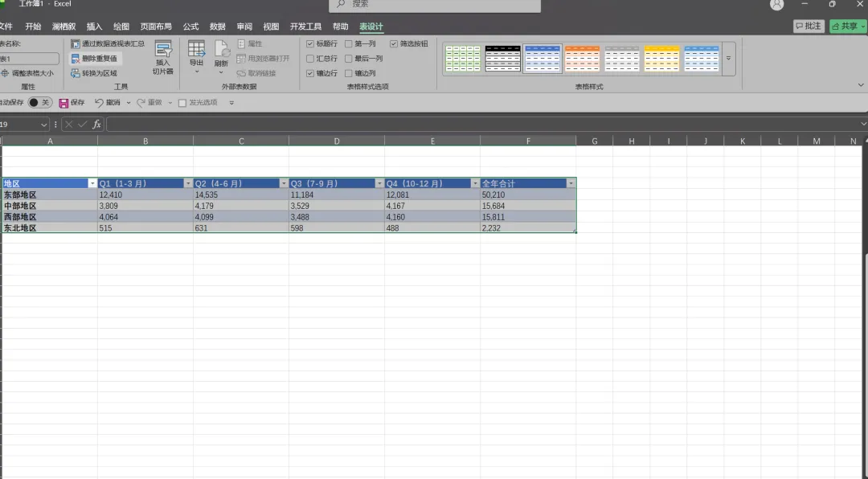Apply the gray table style
The height and width of the screenshot is (479, 868).
[x=622, y=58]
